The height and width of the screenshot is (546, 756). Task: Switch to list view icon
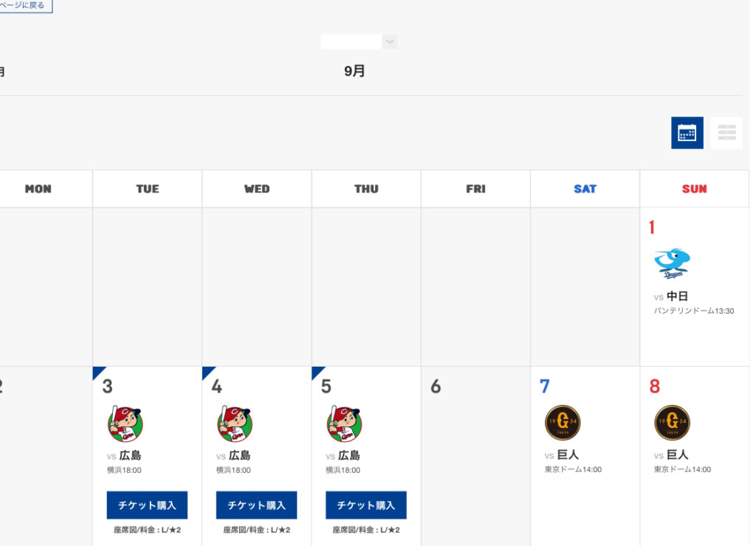(726, 133)
